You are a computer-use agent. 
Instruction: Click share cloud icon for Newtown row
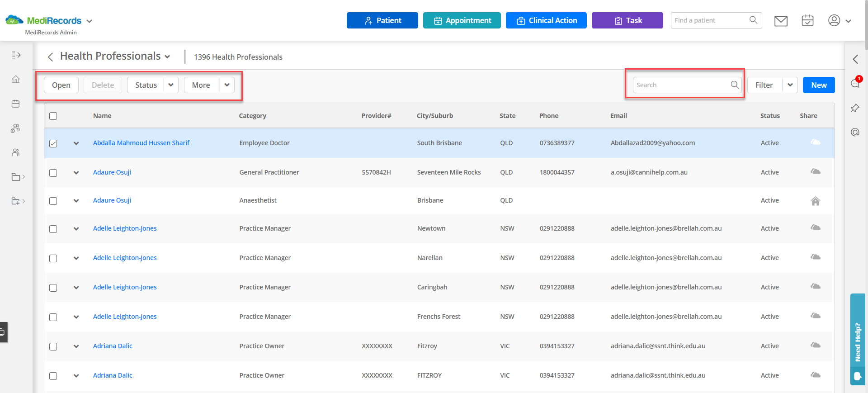(x=816, y=227)
